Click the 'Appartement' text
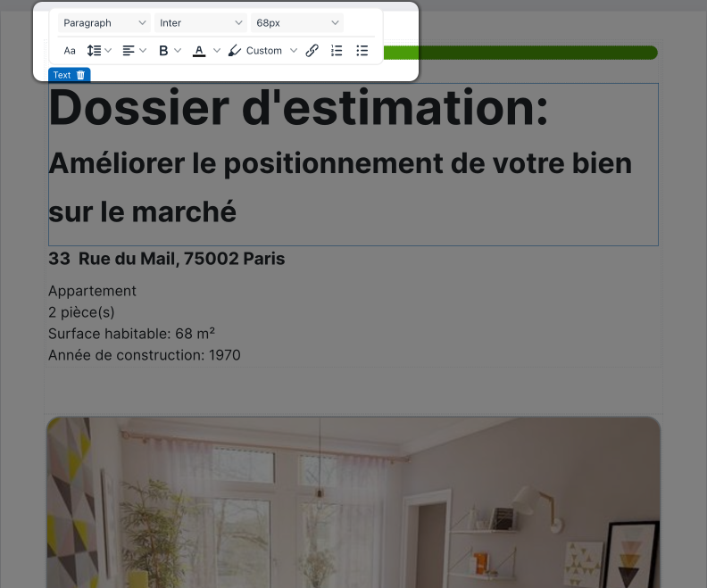Screen dimensions: 707x588 pyautogui.click(x=93, y=291)
